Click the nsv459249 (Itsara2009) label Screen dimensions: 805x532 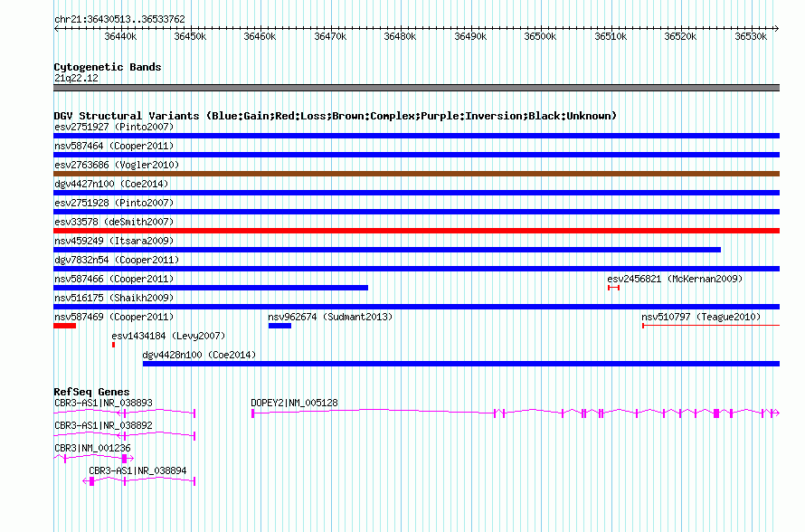click(x=114, y=241)
